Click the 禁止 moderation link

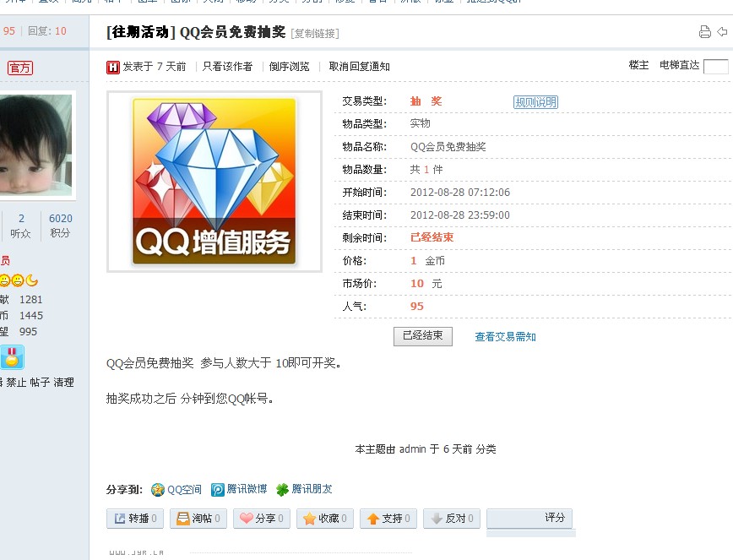[x=16, y=383]
